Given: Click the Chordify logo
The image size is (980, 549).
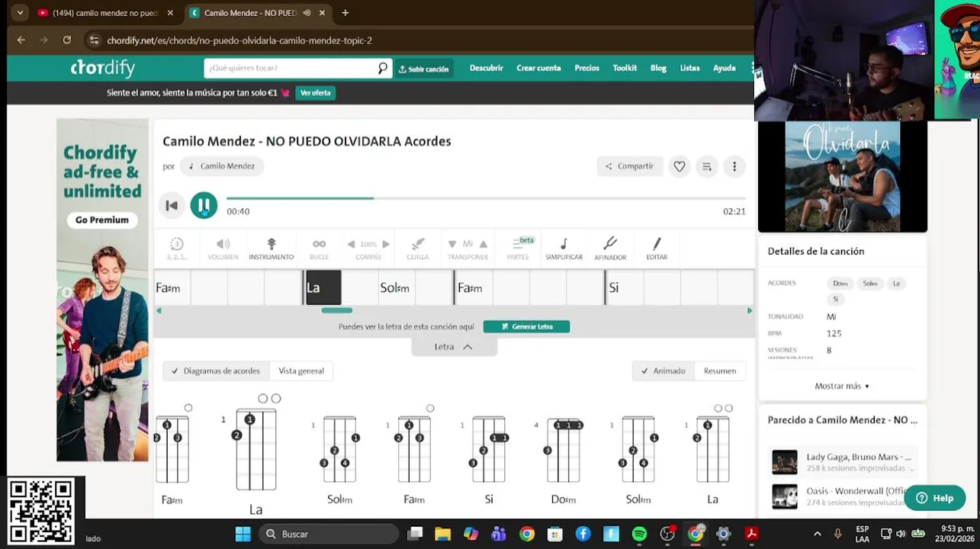Looking at the screenshot, I should pos(103,68).
